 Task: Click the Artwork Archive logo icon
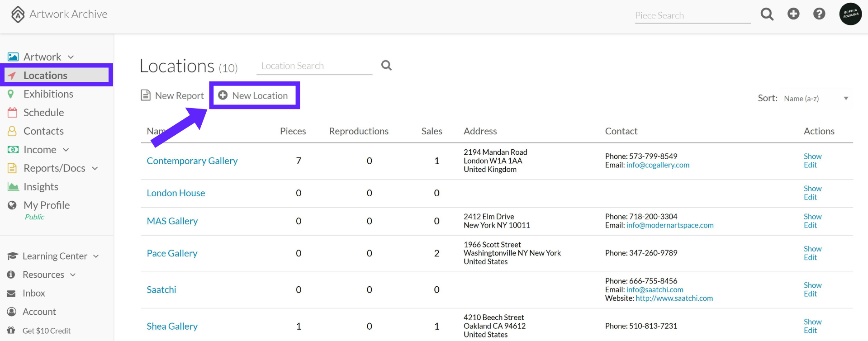point(18,14)
